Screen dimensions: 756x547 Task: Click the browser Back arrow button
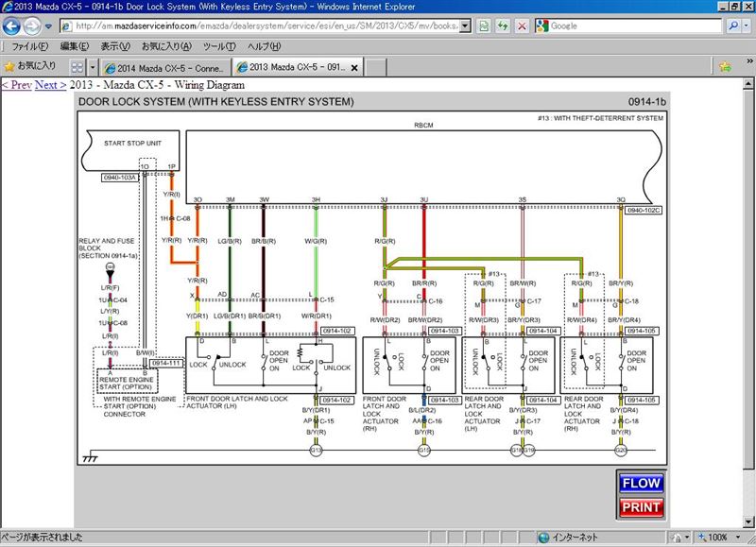tap(11, 26)
